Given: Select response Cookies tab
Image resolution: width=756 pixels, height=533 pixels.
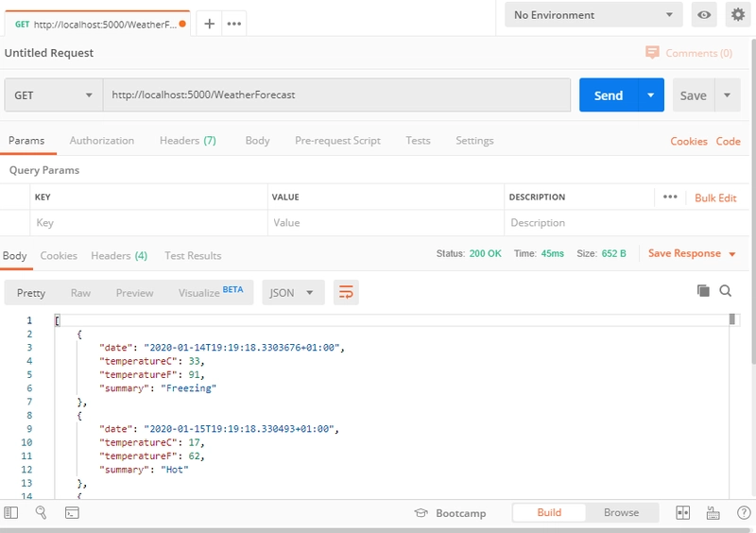Looking at the screenshot, I should click(59, 256).
